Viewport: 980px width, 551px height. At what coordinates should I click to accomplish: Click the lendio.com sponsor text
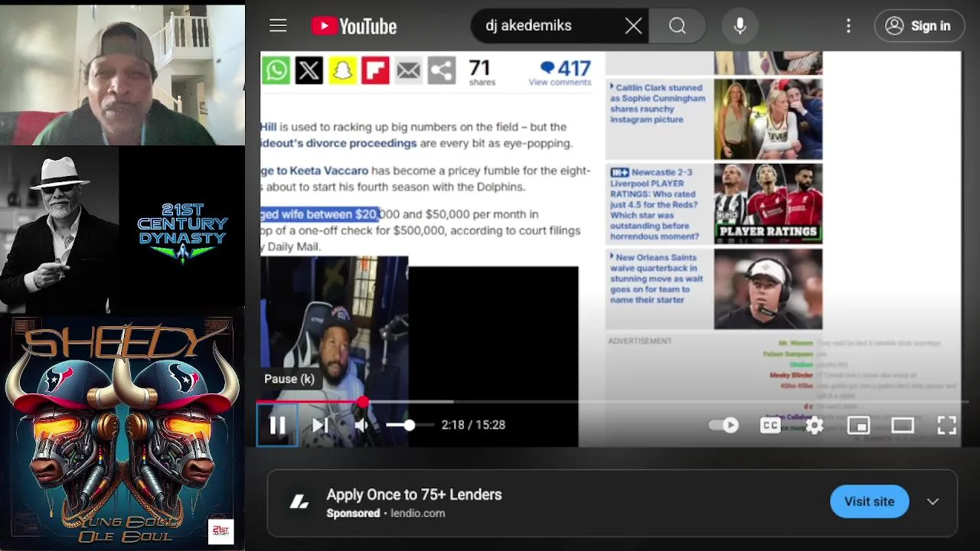(x=417, y=514)
